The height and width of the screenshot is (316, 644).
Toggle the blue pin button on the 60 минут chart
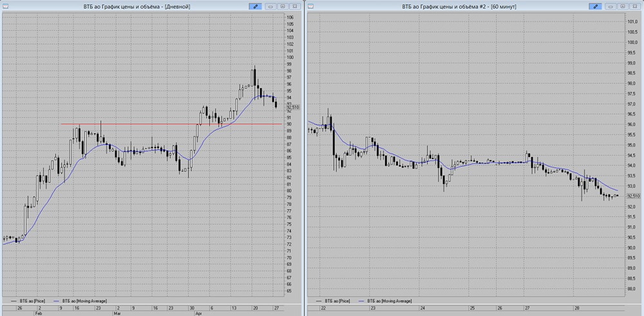[x=594, y=6]
